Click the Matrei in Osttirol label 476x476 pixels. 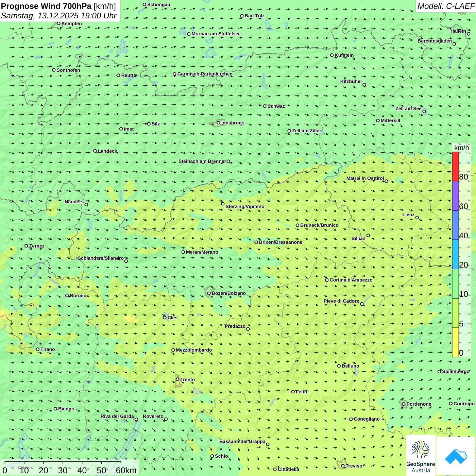(365, 178)
